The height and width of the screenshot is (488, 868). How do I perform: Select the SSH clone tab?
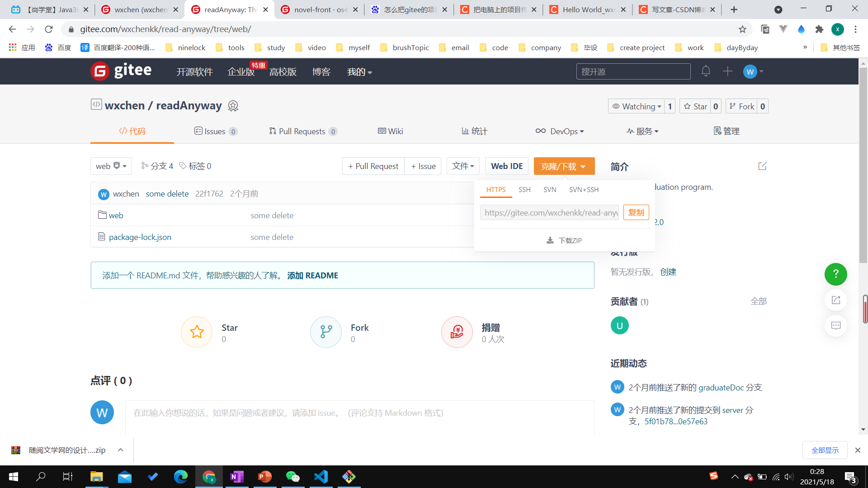pos(524,189)
